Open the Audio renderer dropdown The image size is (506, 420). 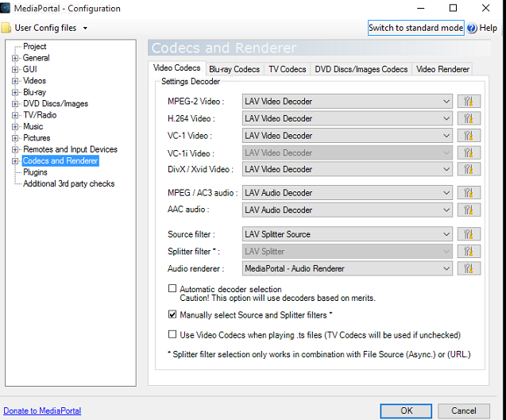click(446, 268)
